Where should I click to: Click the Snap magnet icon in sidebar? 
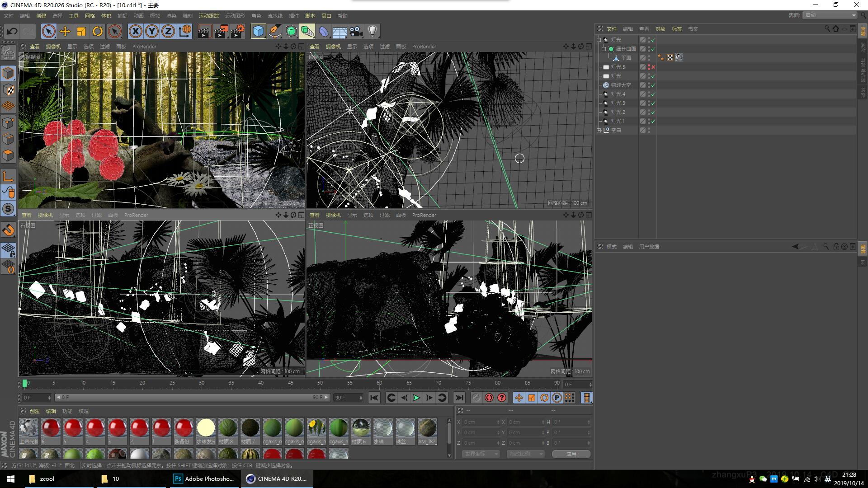[x=8, y=230]
